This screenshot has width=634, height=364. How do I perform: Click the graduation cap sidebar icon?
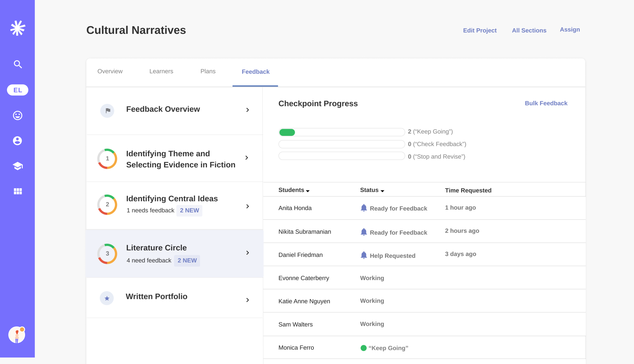click(x=17, y=166)
